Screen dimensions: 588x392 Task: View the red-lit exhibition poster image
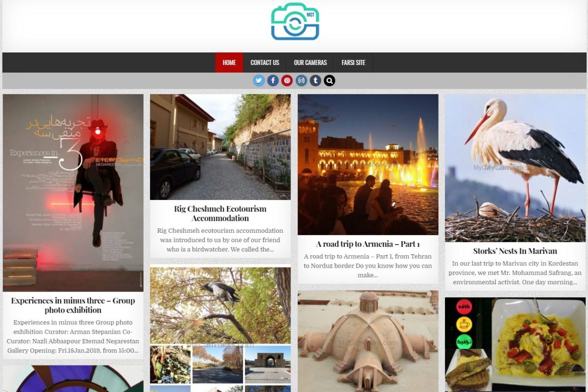(73, 193)
